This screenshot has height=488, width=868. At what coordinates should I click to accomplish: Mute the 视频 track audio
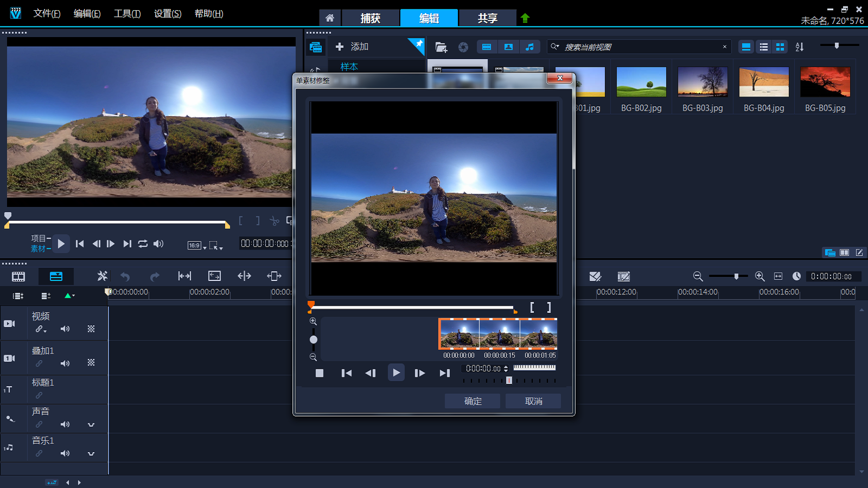65,329
